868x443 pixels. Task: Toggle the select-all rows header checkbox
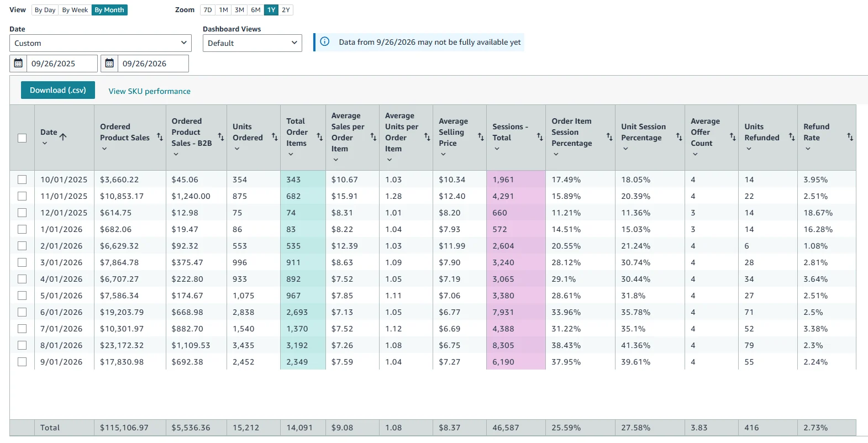[22, 138]
